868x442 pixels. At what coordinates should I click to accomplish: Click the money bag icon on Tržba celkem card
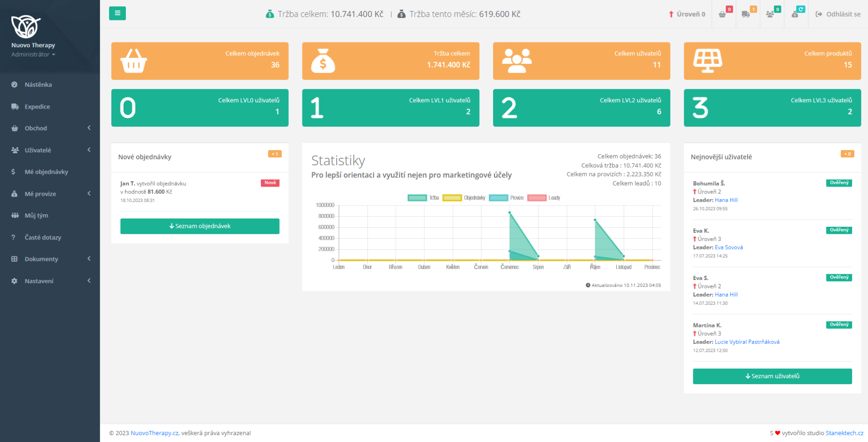point(323,61)
